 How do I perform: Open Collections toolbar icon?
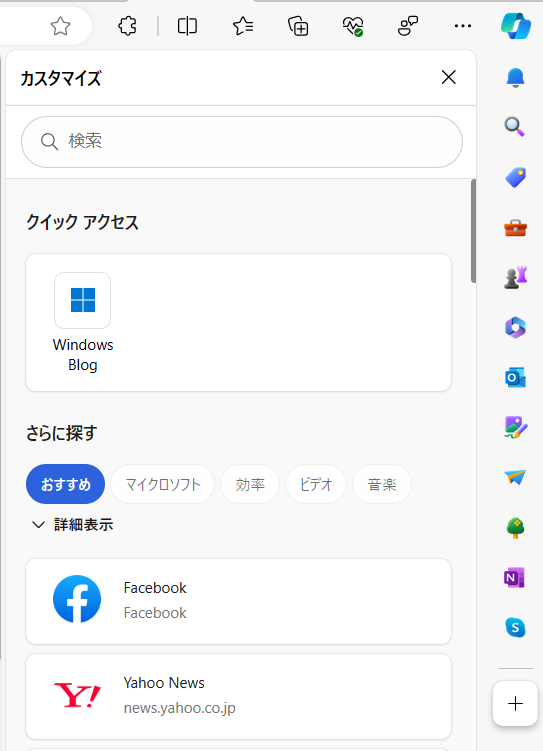[298, 26]
